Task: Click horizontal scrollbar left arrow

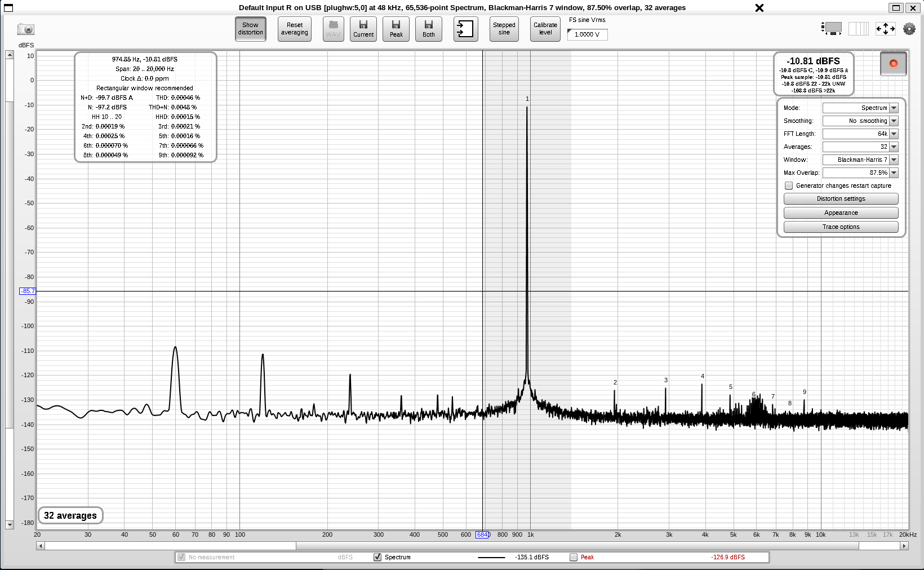Action: tap(40, 546)
